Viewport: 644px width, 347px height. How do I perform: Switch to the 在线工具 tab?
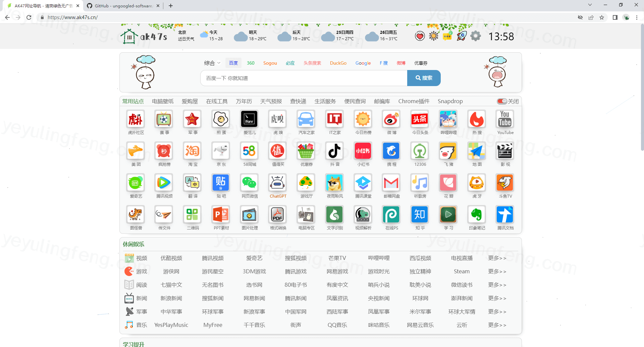coord(217,101)
